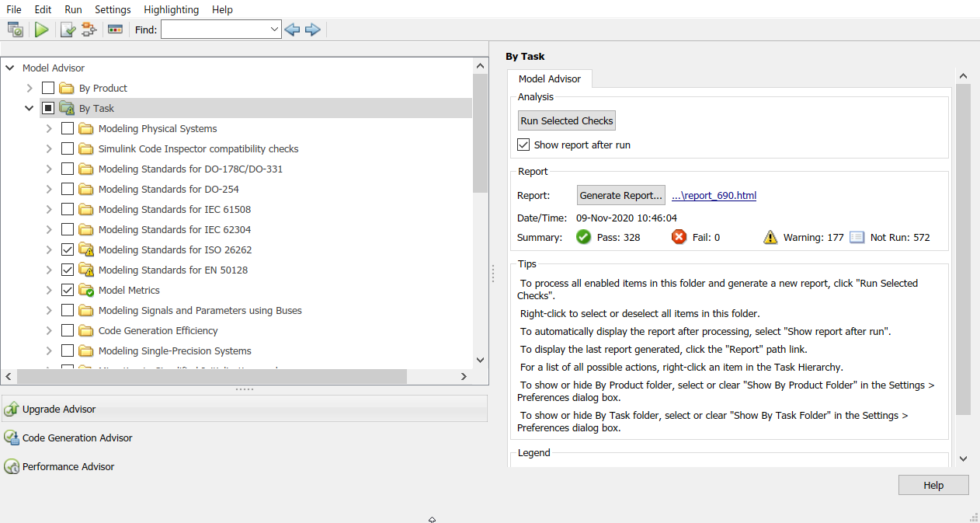This screenshot has height=523, width=980.
Task: Open the Code Generation Advisor
Action: 75,438
